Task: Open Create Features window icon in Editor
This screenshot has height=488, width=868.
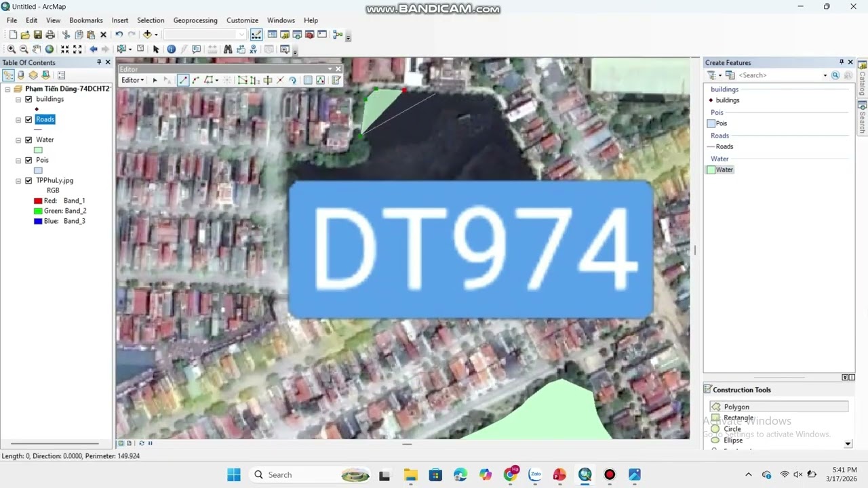Action: pyautogui.click(x=336, y=80)
